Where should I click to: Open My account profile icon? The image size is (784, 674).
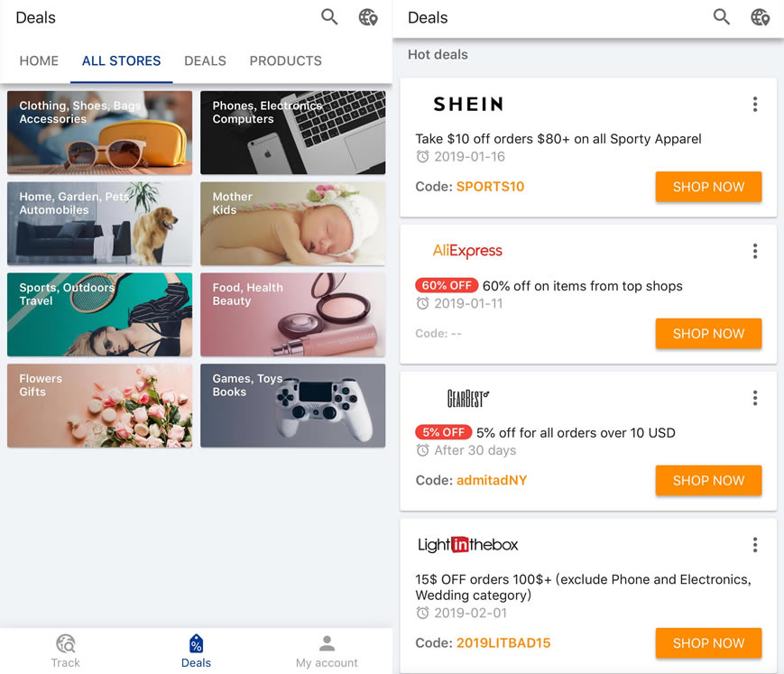327,643
